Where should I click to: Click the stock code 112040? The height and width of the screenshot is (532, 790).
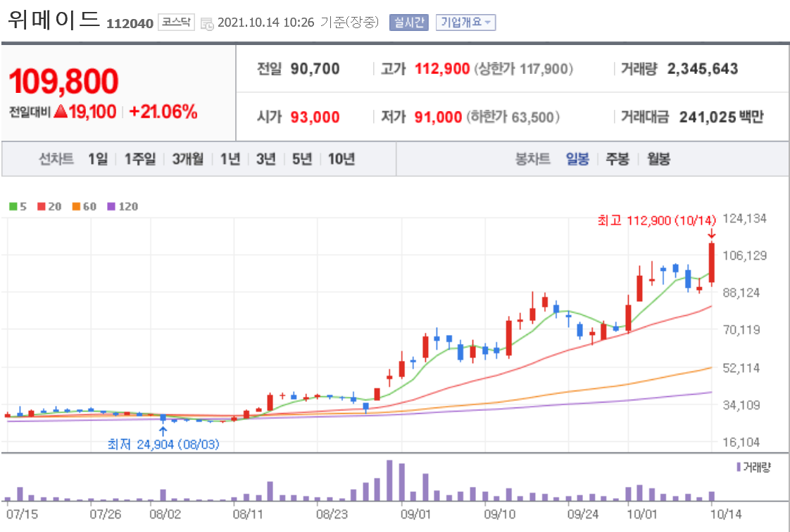[130, 24]
